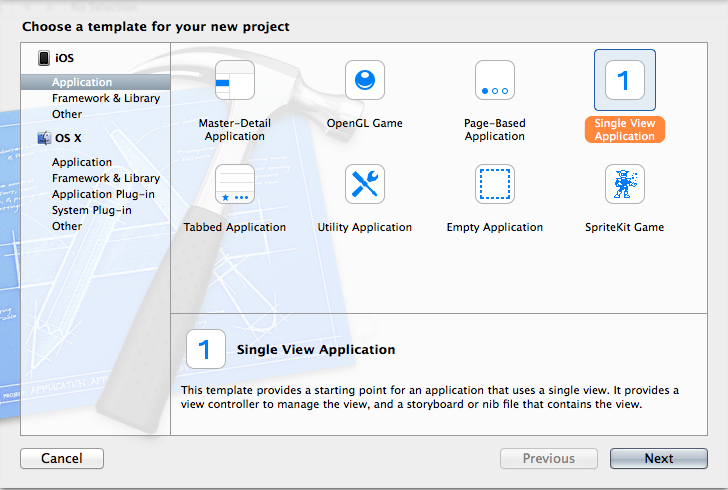Pick the Empty Application dashed-square icon

495,184
